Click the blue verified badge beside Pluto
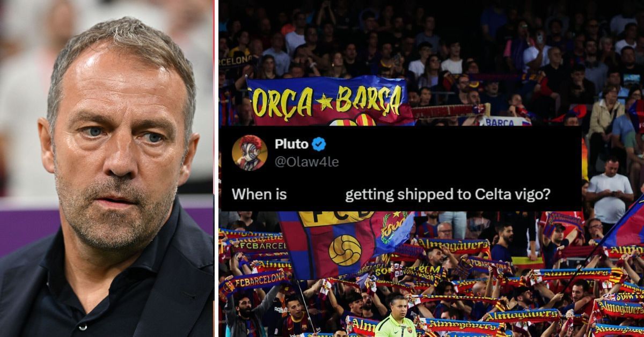This screenshot has width=644, height=337. point(319,144)
